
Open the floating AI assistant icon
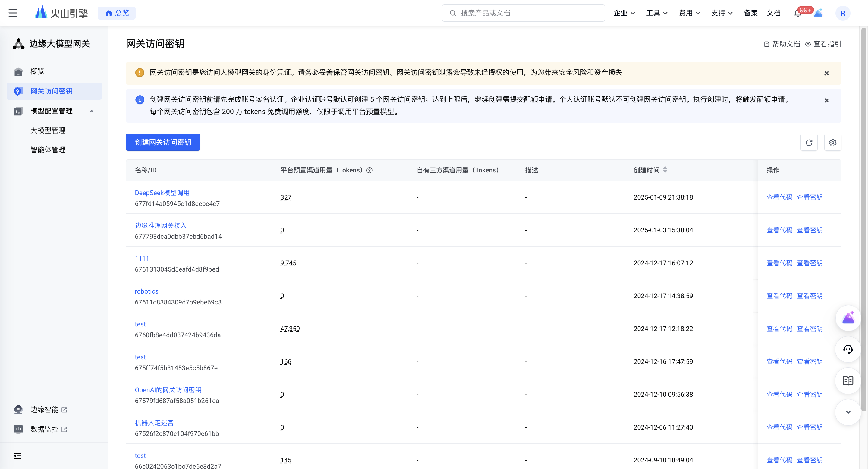848,318
